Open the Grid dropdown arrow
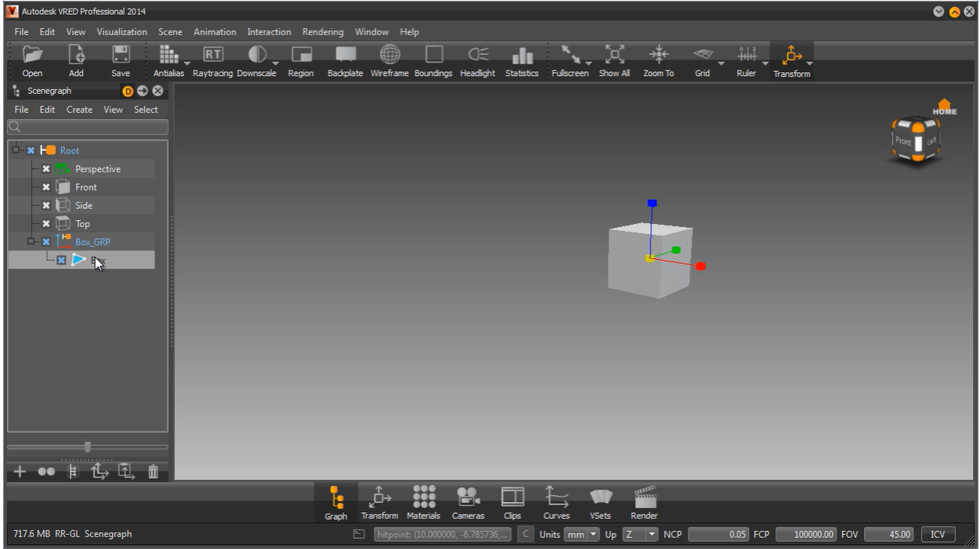 [721, 63]
